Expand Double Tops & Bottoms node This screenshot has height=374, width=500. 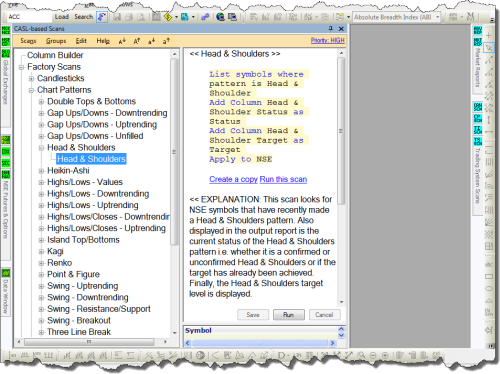point(41,102)
